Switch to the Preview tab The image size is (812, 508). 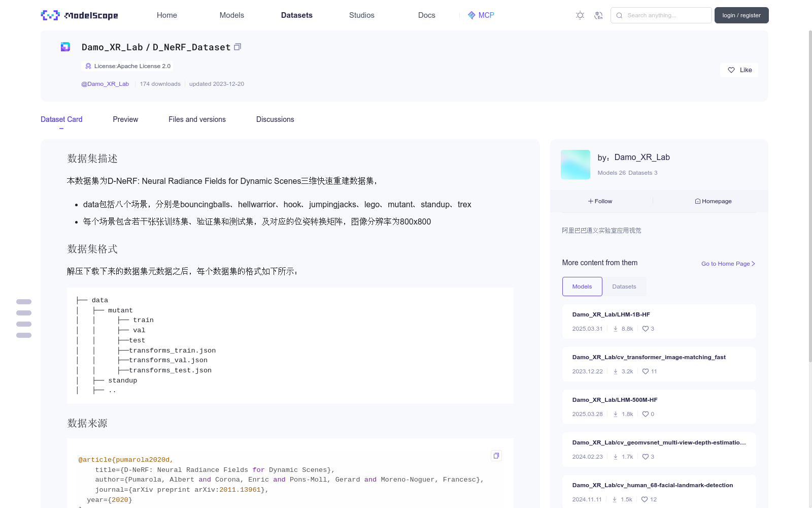(x=125, y=119)
